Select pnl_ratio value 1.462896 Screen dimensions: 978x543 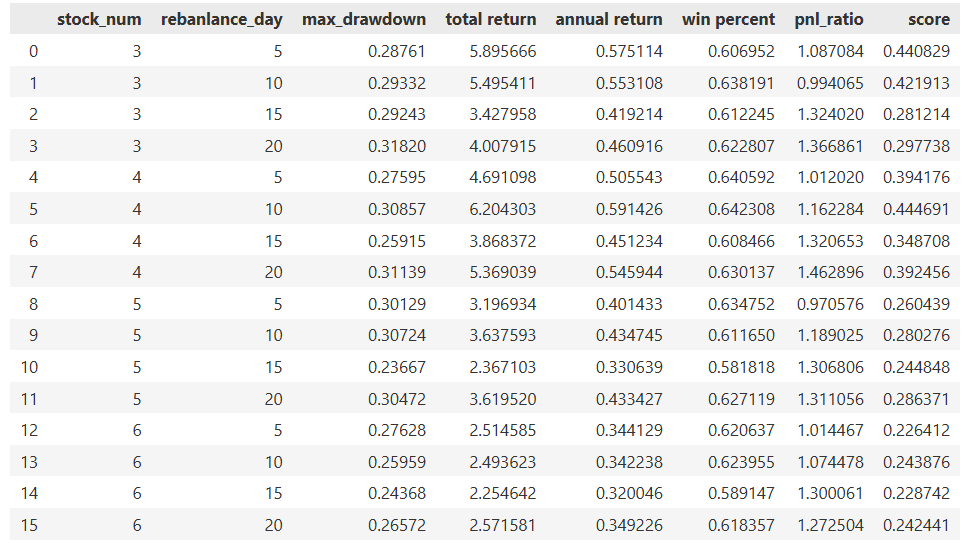(829, 272)
